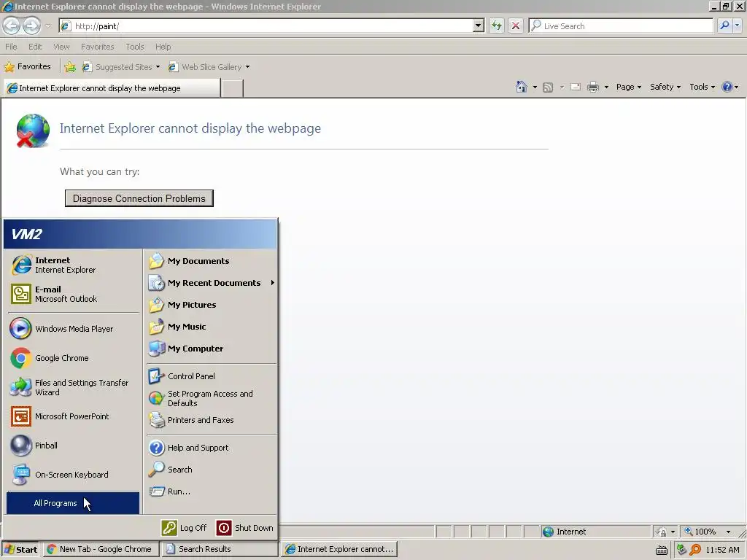Click Shut Down button

[245, 528]
